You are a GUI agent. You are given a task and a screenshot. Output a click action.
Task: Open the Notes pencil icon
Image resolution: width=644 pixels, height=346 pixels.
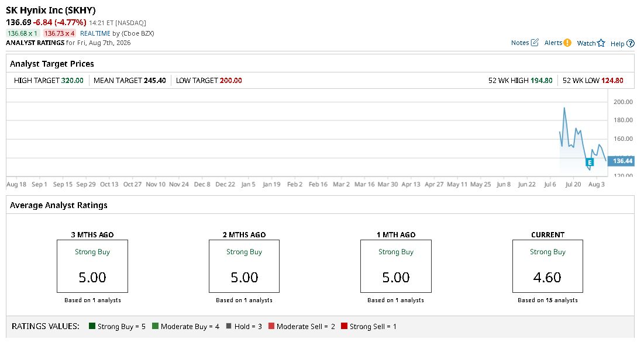(x=535, y=43)
